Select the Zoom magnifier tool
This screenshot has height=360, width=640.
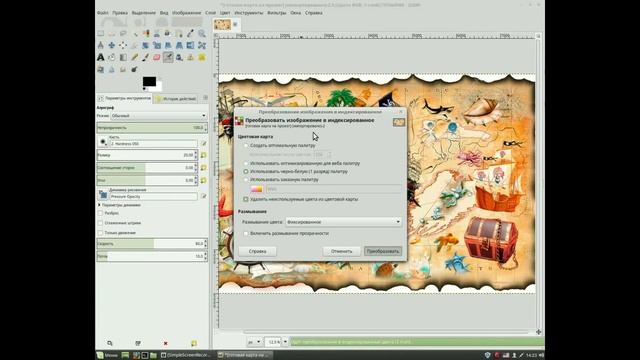pos(202,33)
